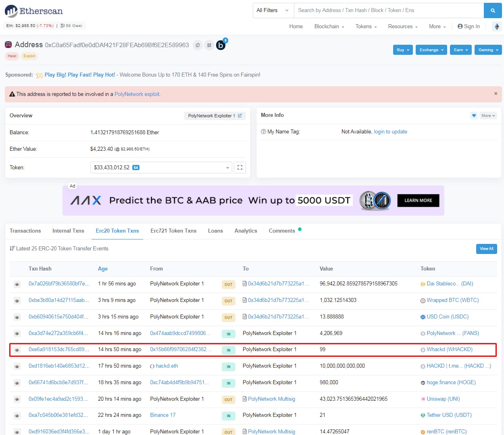Copy address using the copy icon

[x=198, y=45]
